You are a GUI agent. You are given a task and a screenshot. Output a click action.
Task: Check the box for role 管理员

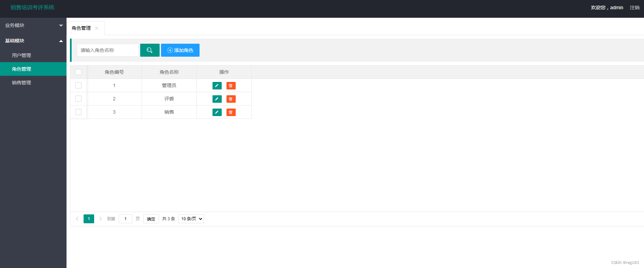tap(78, 85)
